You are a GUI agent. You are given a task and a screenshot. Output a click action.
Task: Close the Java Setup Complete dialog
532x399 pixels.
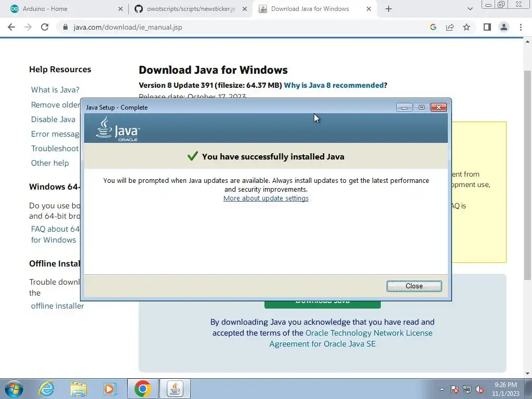[x=414, y=286]
